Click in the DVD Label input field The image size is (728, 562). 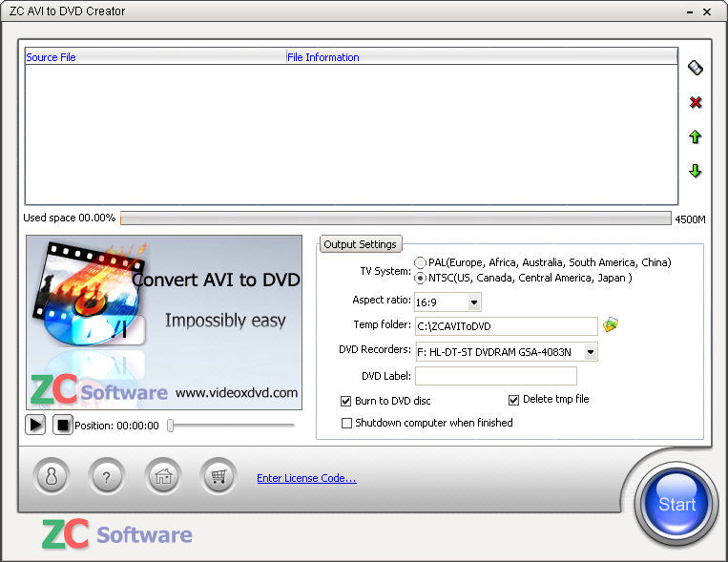pos(496,376)
